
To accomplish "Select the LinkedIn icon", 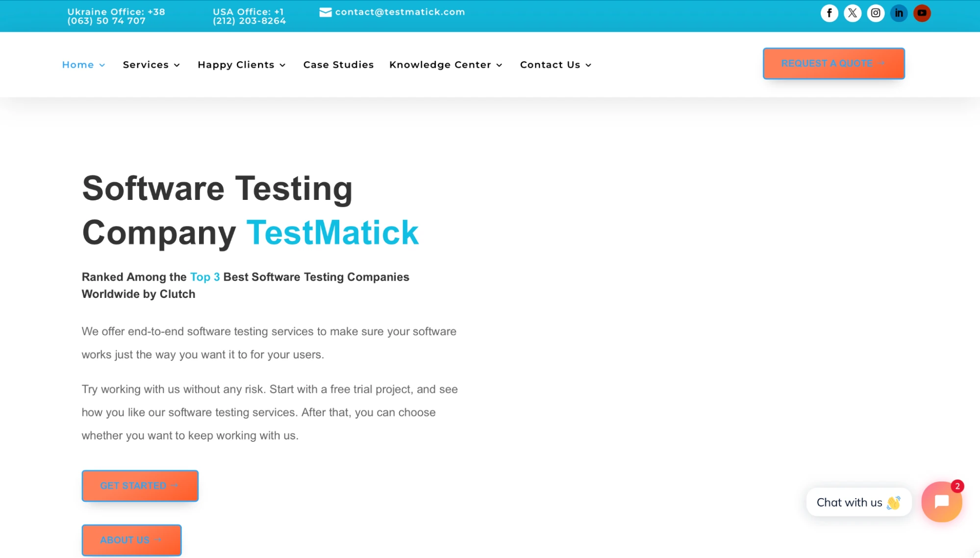I will pos(899,13).
